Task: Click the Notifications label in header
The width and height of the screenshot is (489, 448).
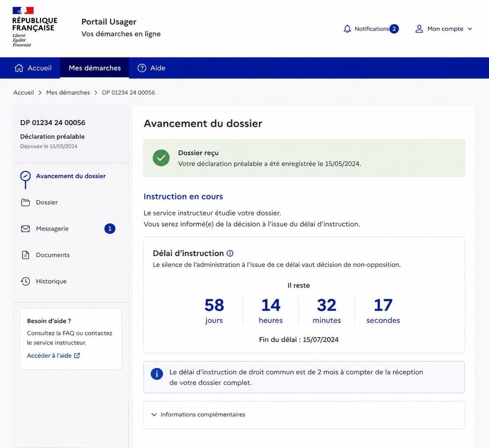Action: [372, 29]
